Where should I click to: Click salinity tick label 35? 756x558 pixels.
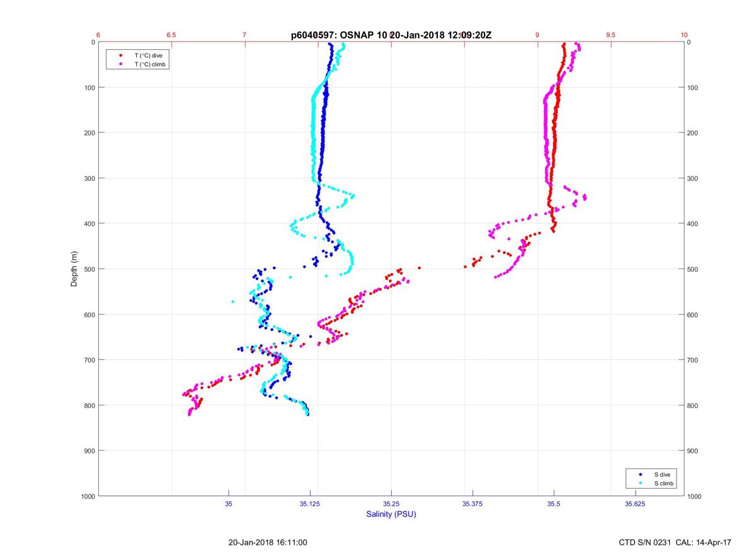229,504
